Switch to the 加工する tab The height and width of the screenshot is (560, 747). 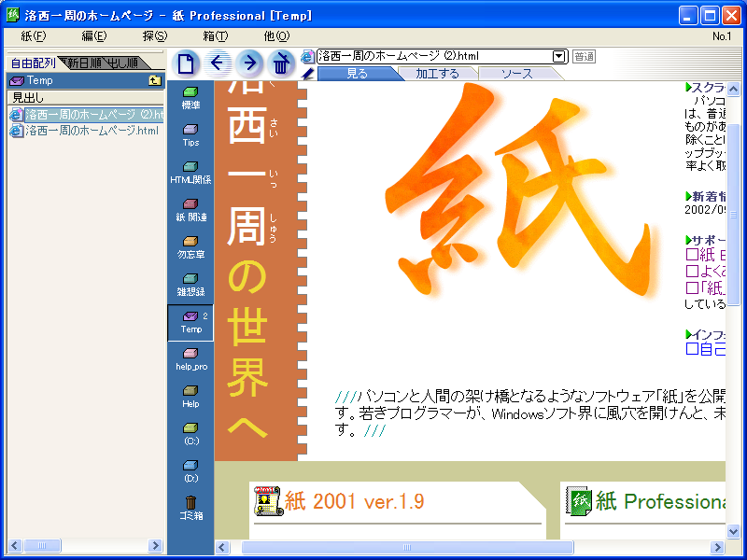[x=438, y=74]
